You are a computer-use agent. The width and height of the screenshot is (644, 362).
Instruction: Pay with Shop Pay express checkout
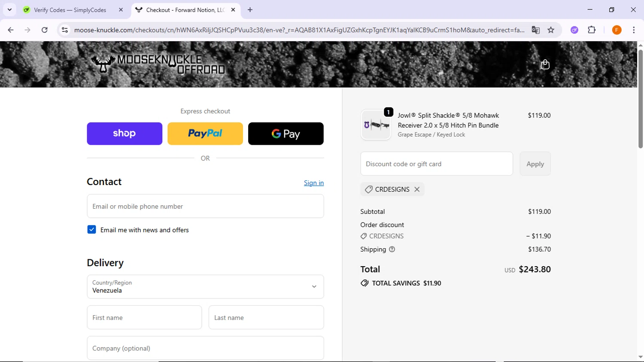[125, 134]
